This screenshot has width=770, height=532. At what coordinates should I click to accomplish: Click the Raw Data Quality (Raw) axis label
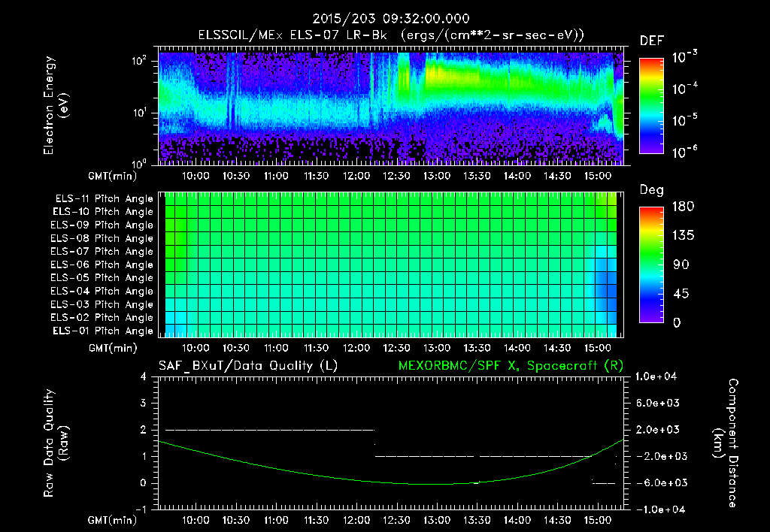pos(56,443)
